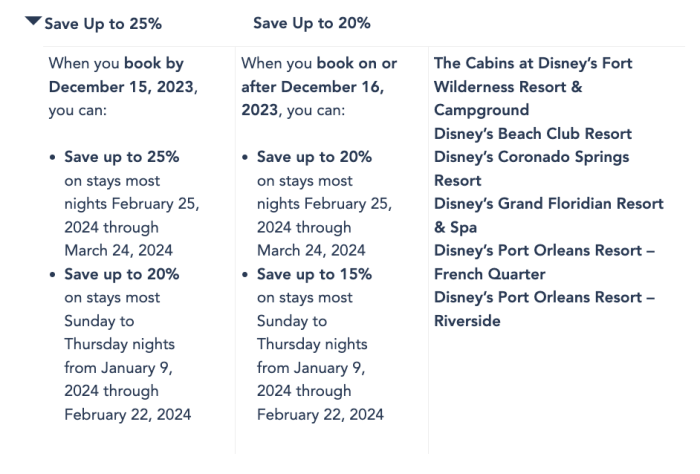
Task: Click the first-column 'Save up to 20%' bullet
Action: [122, 274]
